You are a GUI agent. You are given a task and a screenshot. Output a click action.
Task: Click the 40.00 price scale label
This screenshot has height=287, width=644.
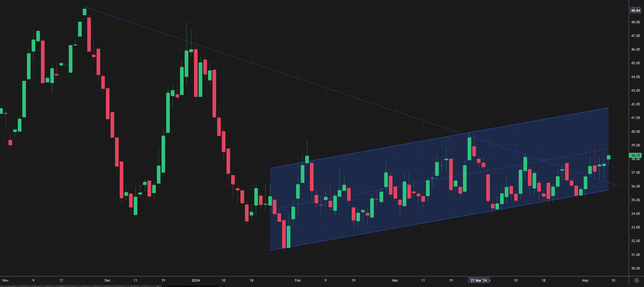(635, 132)
